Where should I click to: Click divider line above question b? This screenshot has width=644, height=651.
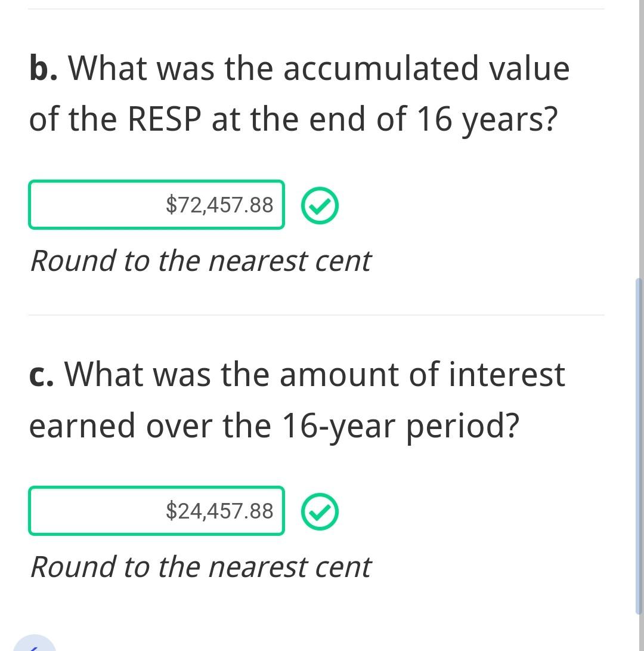coord(316,9)
